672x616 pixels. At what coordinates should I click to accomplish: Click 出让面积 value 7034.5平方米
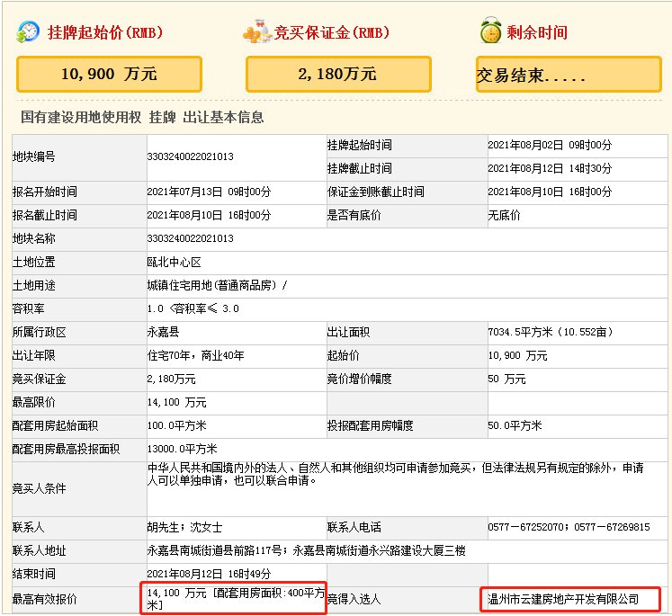(x=520, y=332)
